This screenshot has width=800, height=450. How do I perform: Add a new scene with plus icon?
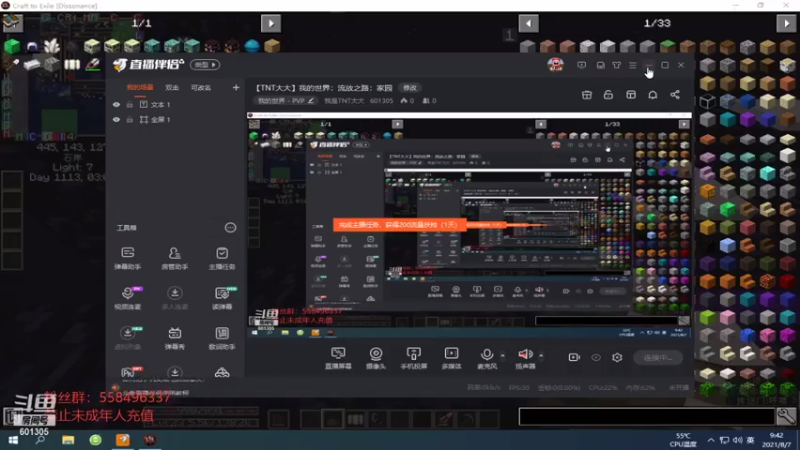point(236,88)
